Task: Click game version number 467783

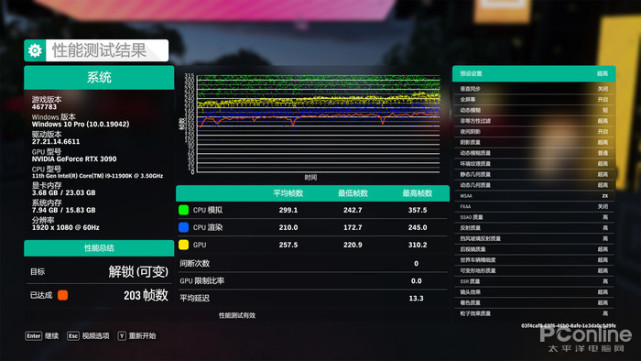Action: point(44,107)
